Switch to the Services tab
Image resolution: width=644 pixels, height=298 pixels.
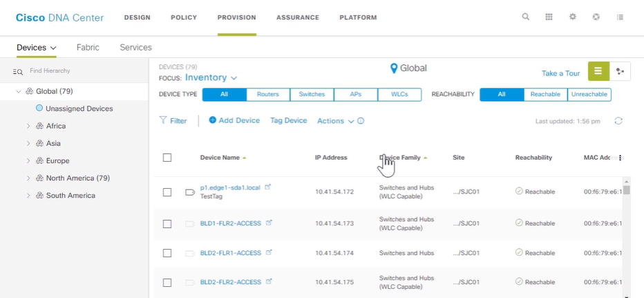tap(135, 47)
